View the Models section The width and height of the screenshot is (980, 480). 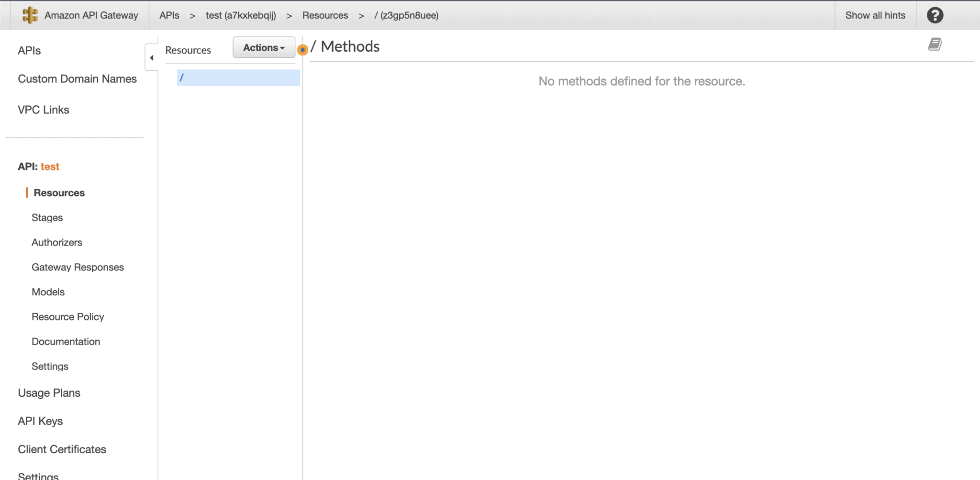(x=48, y=291)
